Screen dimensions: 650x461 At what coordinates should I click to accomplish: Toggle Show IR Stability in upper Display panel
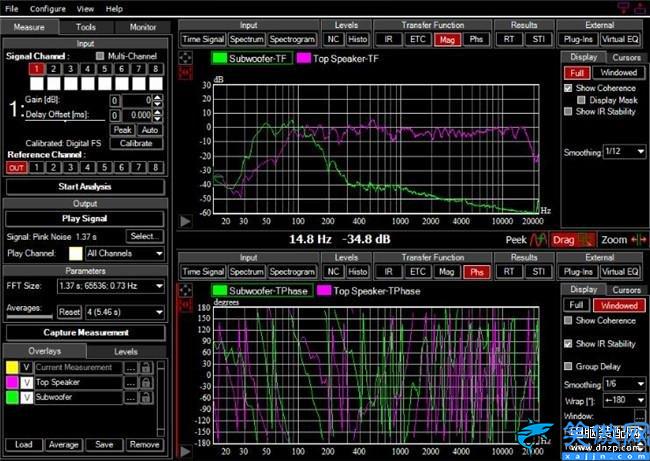568,112
